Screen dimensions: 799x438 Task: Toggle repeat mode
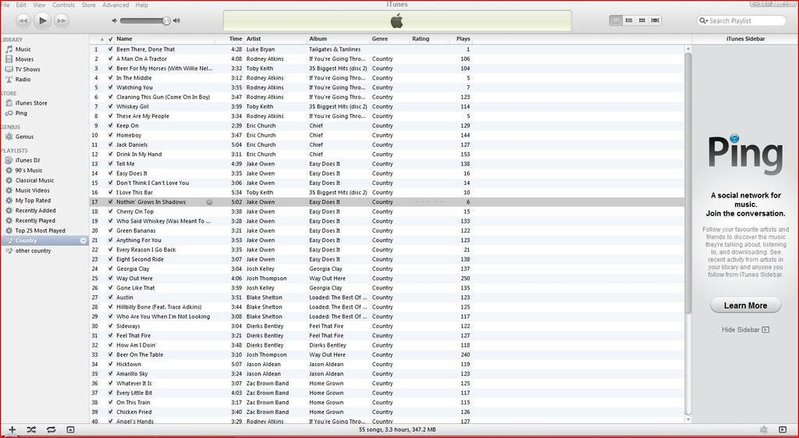51,430
